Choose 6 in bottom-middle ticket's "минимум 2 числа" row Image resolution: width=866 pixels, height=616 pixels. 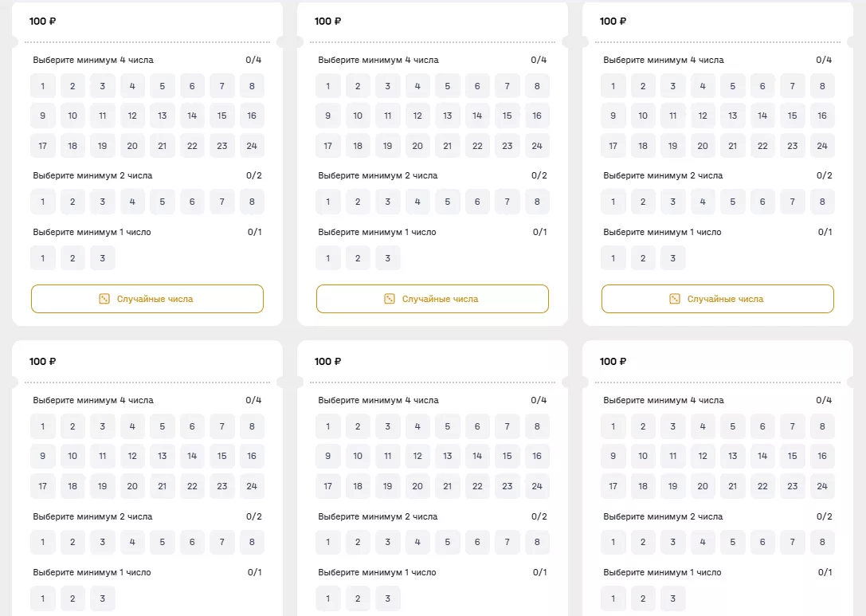tap(477, 542)
